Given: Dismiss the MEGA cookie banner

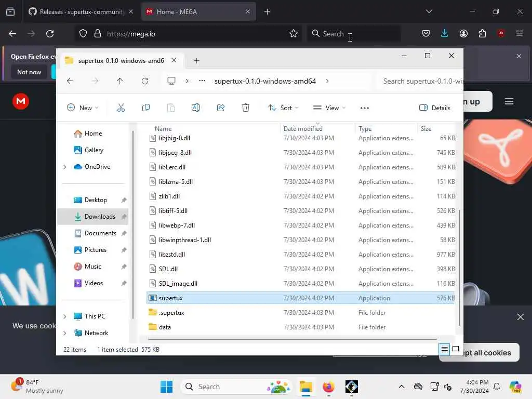Looking at the screenshot, I should pyautogui.click(x=520, y=317).
